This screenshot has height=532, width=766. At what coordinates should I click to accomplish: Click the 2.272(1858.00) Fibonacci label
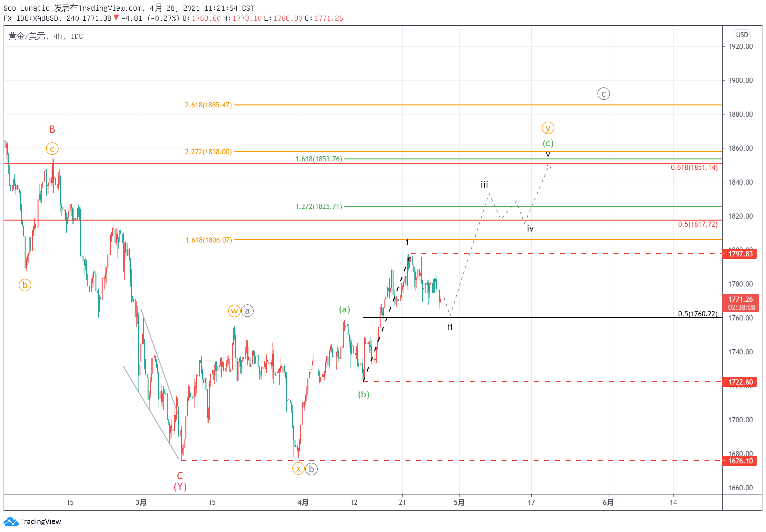pyautogui.click(x=208, y=152)
